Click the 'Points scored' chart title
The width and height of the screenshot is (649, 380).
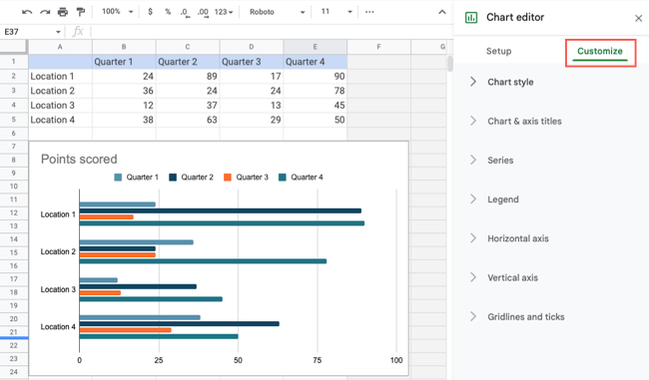(x=79, y=159)
